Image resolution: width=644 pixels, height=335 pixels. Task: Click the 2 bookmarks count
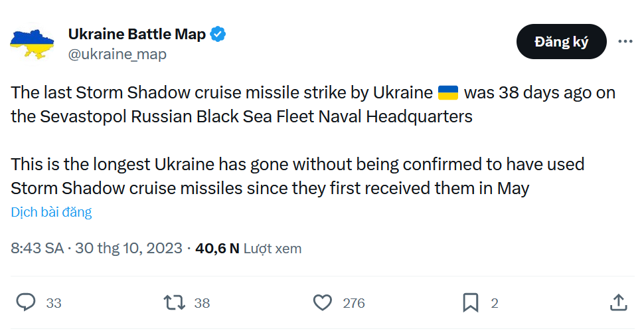pos(495,303)
